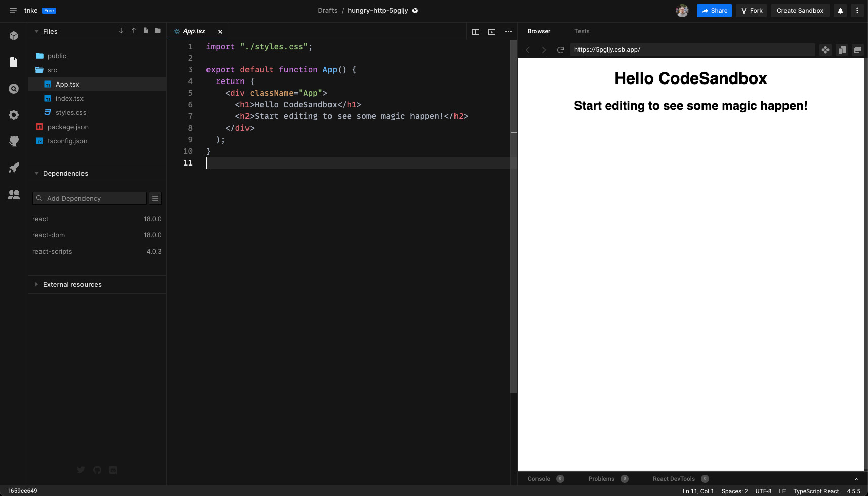The image size is (868, 496).
Task: Expand the External resources section
Action: [x=36, y=284]
